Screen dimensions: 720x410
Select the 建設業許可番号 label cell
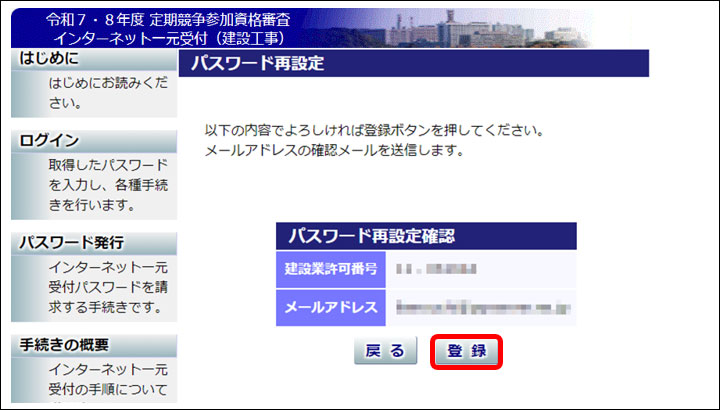[330, 269]
